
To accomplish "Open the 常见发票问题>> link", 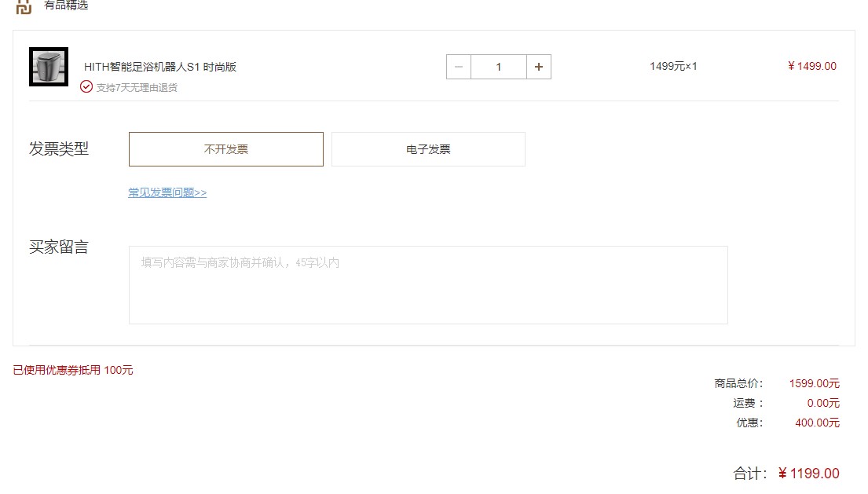I will coord(167,192).
